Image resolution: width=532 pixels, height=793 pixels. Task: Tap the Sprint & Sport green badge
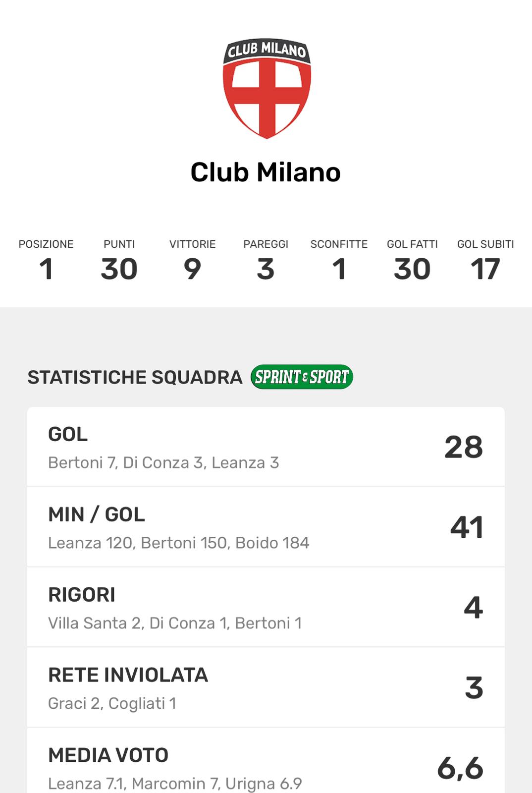tap(302, 377)
